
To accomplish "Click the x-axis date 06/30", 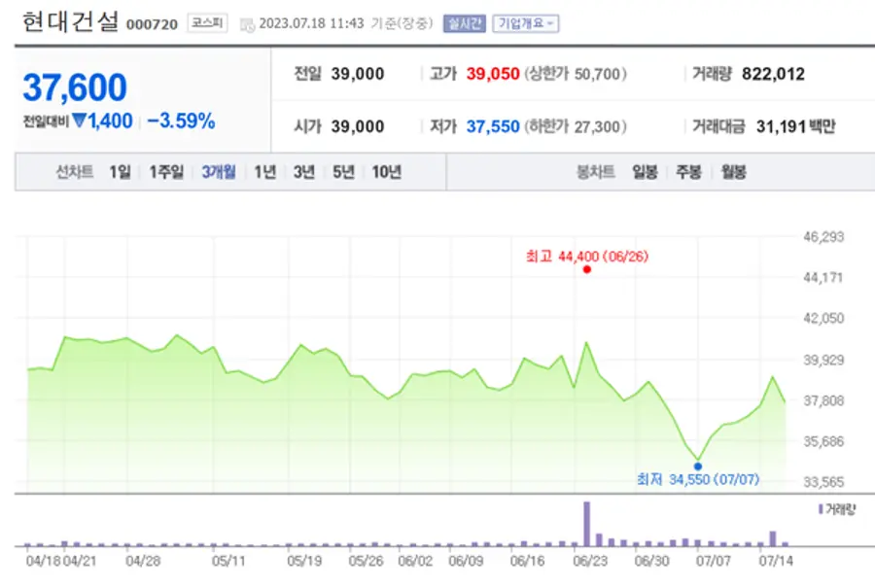I will coord(651,561).
